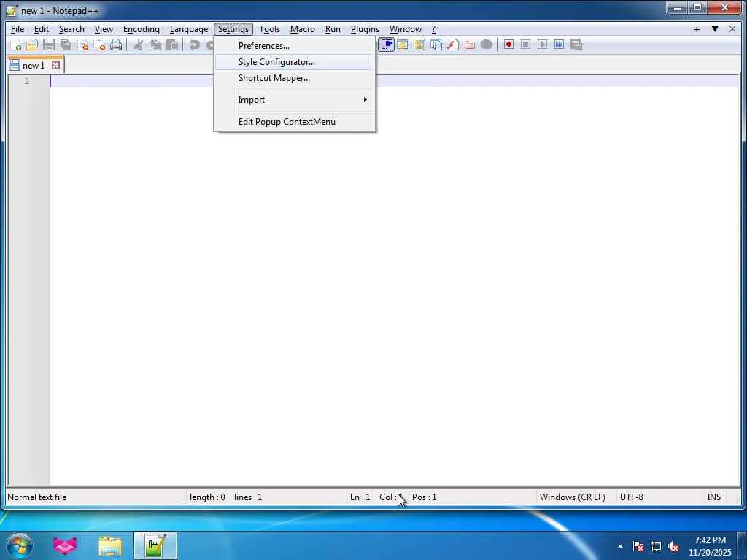Open the tab list dropdown triangle
747x560 pixels.
(715, 29)
